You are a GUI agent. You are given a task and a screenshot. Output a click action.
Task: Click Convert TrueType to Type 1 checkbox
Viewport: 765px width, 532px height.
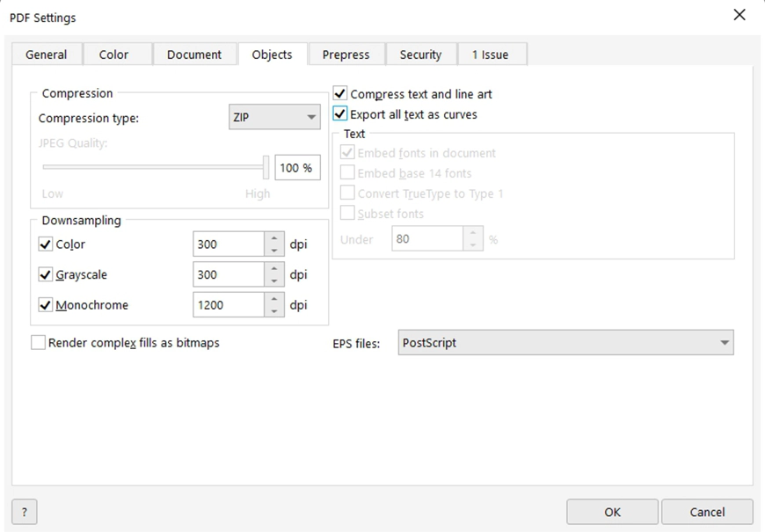[x=347, y=193]
